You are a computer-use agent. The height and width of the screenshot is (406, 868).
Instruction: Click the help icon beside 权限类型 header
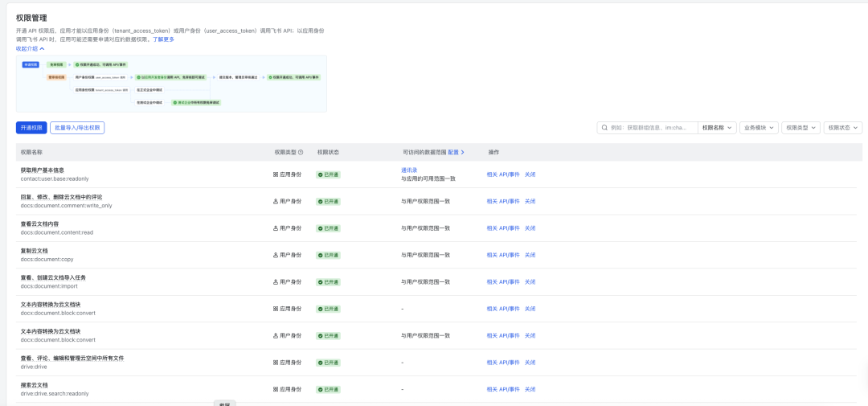pyautogui.click(x=301, y=152)
